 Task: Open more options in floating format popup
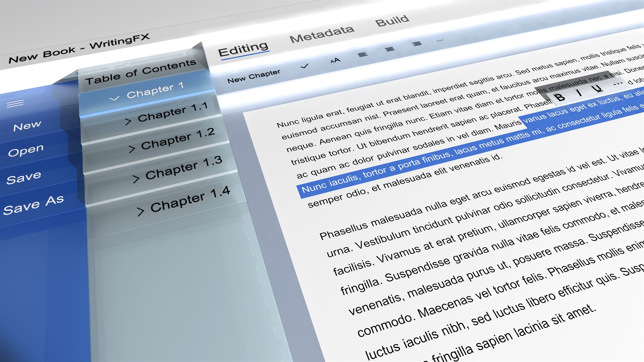tap(618, 84)
